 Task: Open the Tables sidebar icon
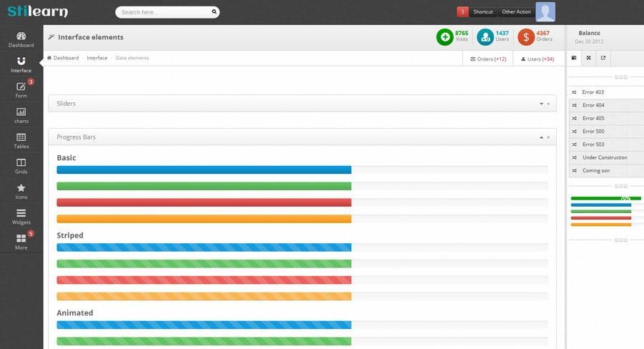click(x=21, y=137)
